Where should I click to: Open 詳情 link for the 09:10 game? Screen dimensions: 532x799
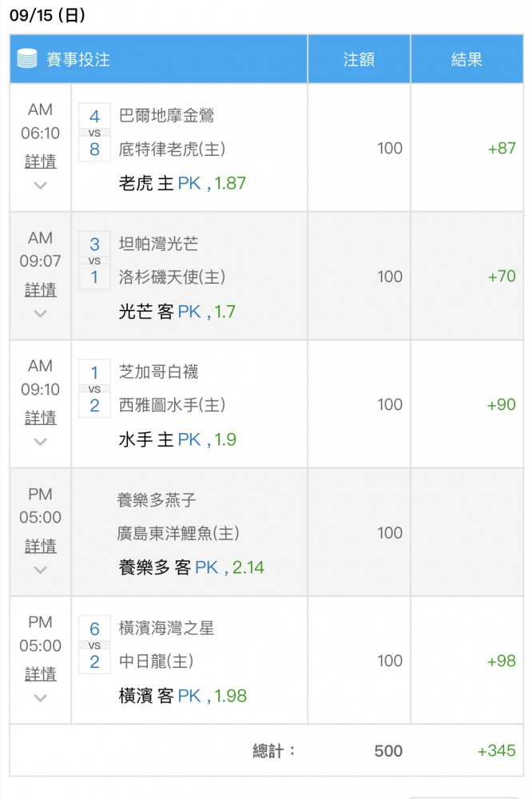pos(40,418)
